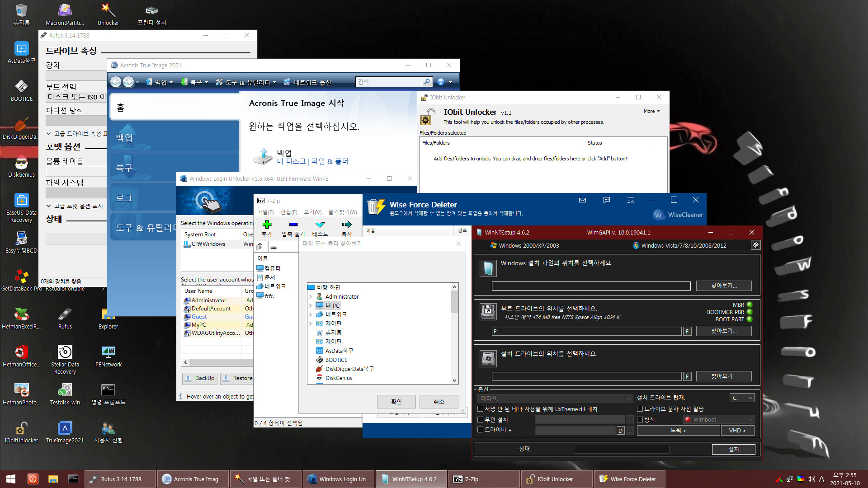Enable the 무인 설치 checkbox
Screen dimensions: 868x488
[481, 420]
